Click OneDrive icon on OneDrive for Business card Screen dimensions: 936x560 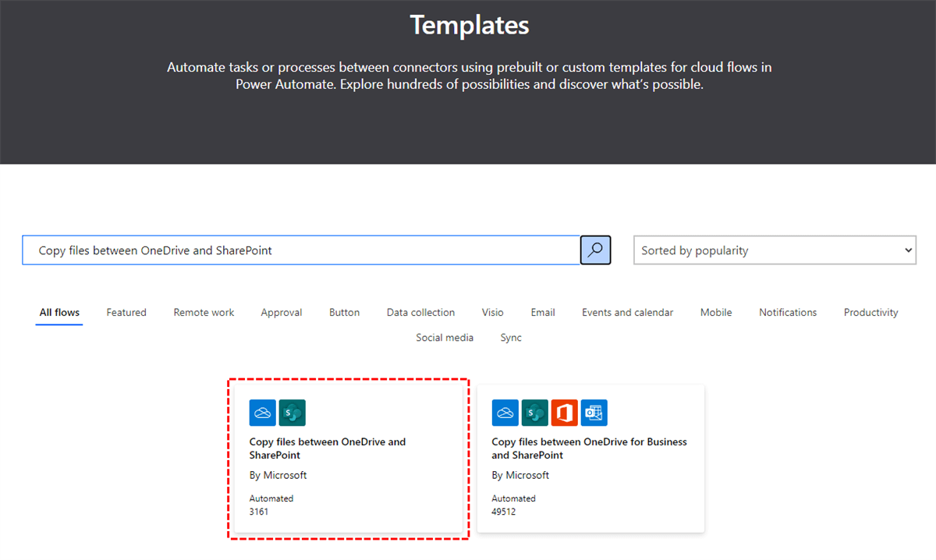[505, 413]
